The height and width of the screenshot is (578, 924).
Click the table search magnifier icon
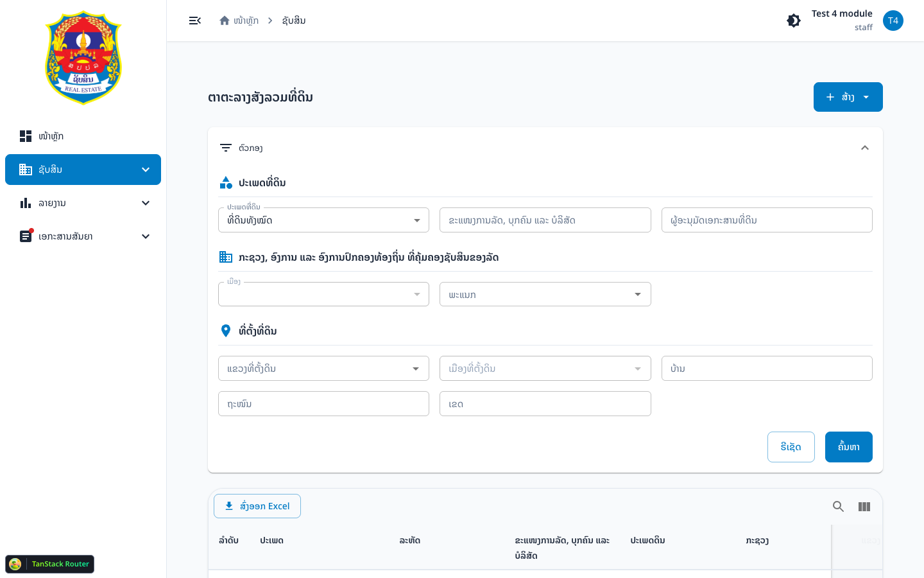tap(838, 507)
